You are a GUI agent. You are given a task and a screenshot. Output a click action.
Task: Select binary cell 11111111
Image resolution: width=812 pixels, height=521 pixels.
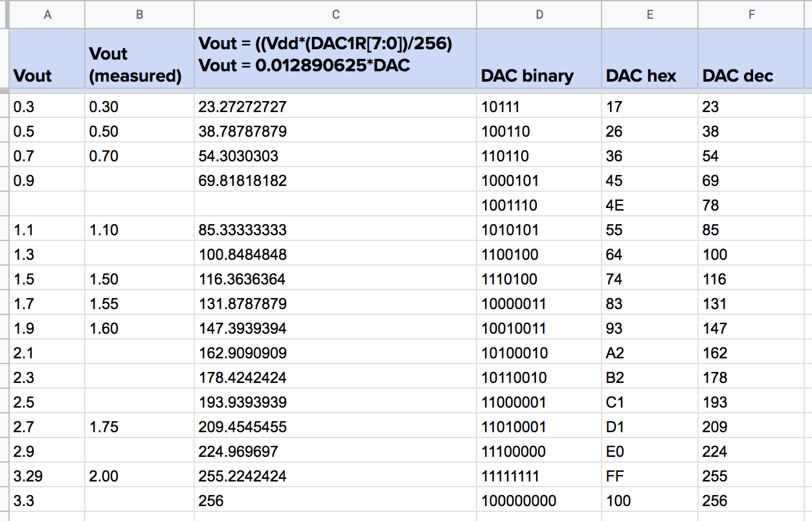coord(539,476)
